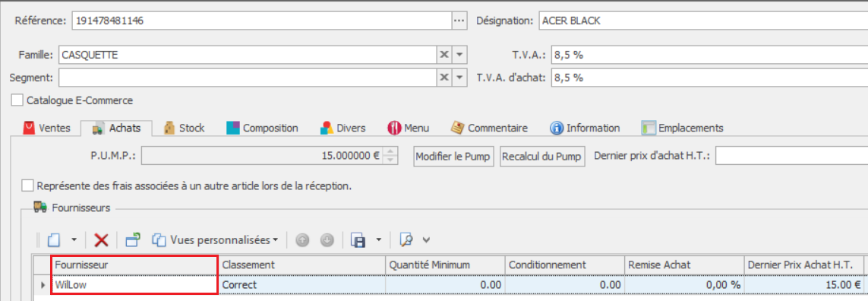Select the Achats tab

tap(116, 128)
